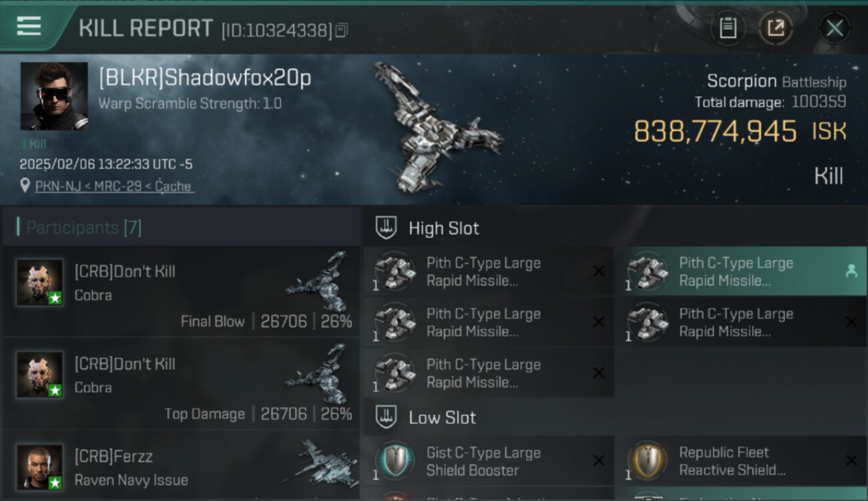Click the Scorpion ship image
The height and width of the screenshot is (501, 868).
[x=437, y=127]
